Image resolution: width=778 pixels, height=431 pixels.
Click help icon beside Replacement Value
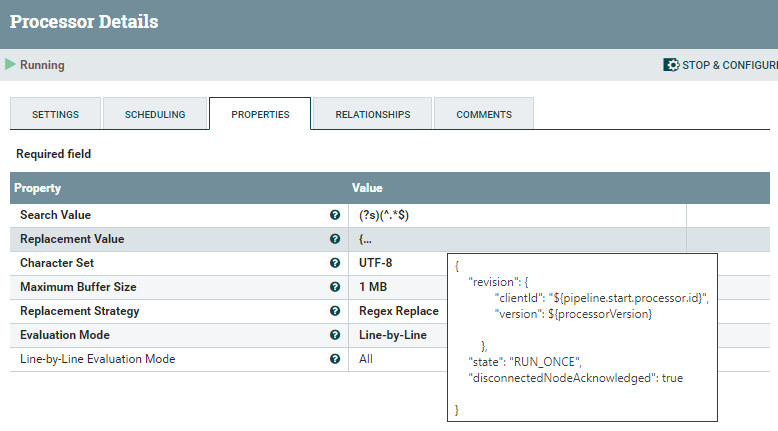tap(335, 239)
